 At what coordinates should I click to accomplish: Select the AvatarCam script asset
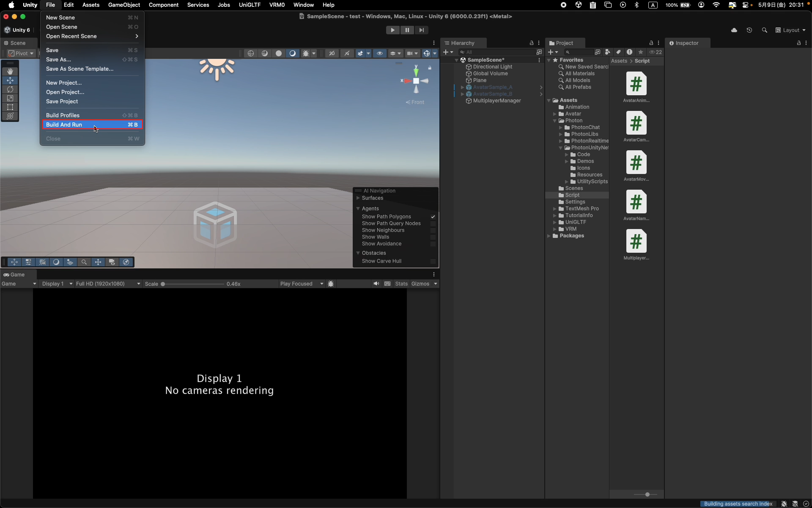pos(636,127)
